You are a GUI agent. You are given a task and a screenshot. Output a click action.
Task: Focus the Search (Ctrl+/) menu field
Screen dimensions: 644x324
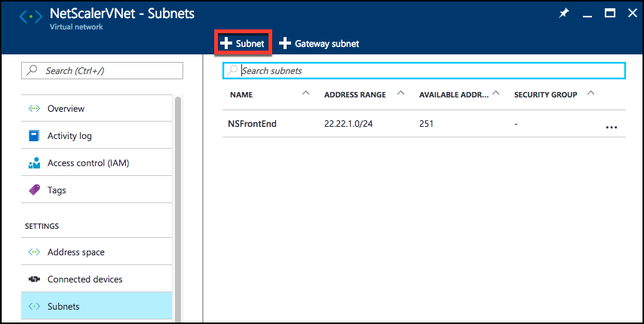[x=102, y=71]
